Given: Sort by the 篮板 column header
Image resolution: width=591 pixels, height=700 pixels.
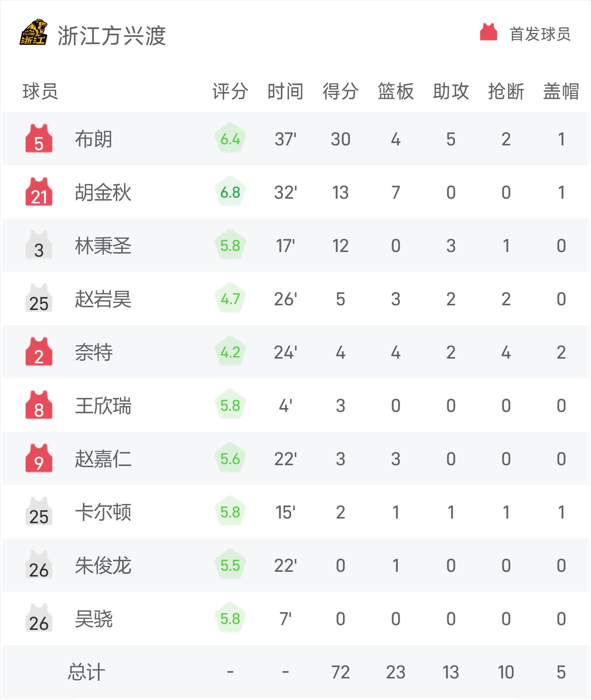Looking at the screenshot, I should coord(396,91).
